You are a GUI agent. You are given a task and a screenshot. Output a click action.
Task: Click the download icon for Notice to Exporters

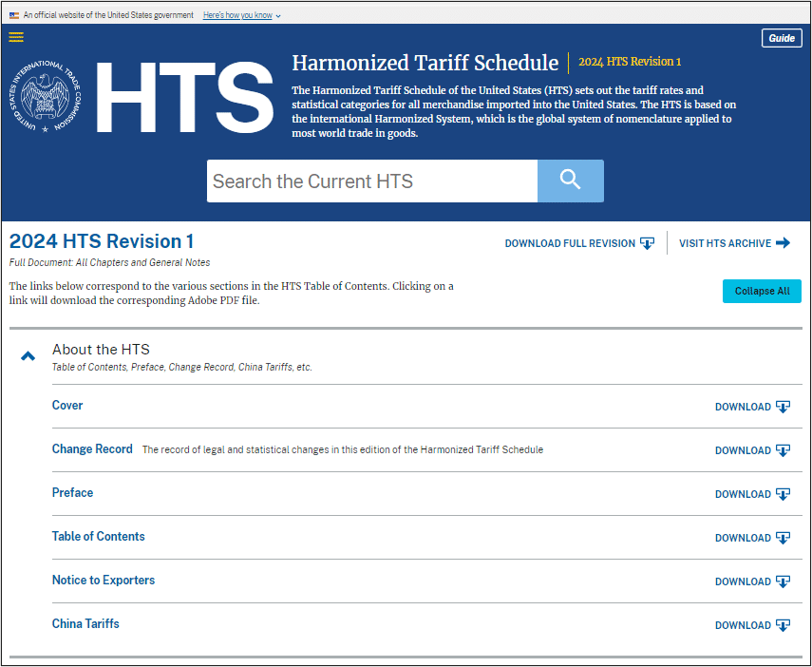(783, 581)
